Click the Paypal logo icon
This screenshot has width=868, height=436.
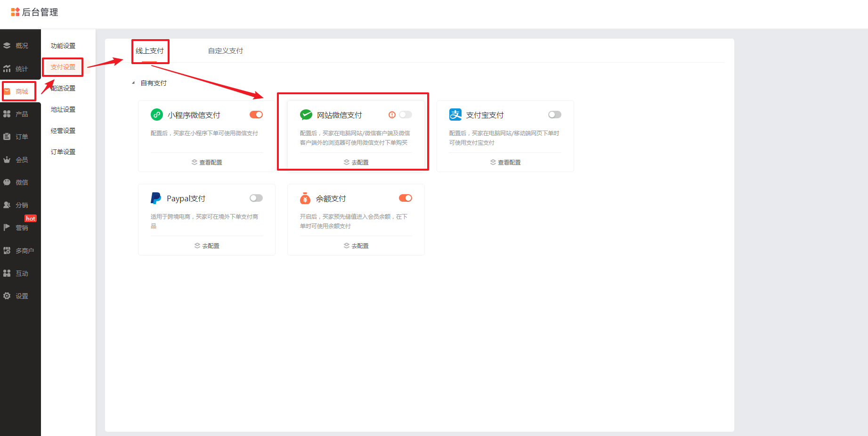156,198
